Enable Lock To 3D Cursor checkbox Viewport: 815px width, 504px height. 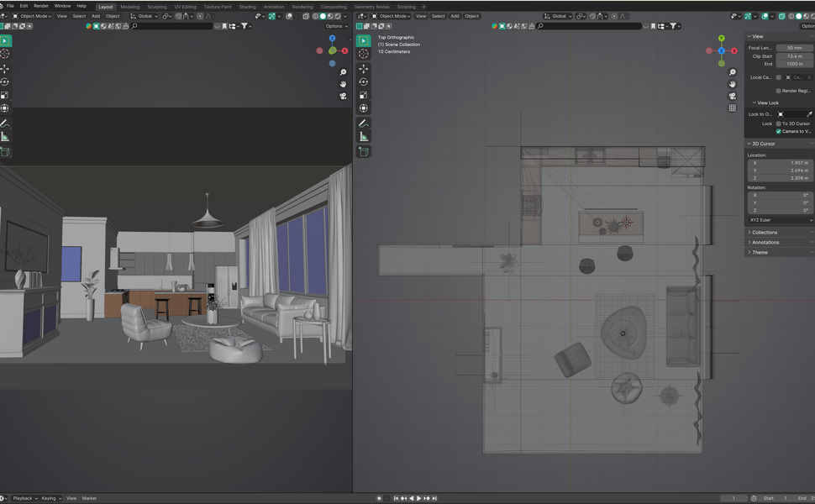pyautogui.click(x=779, y=123)
